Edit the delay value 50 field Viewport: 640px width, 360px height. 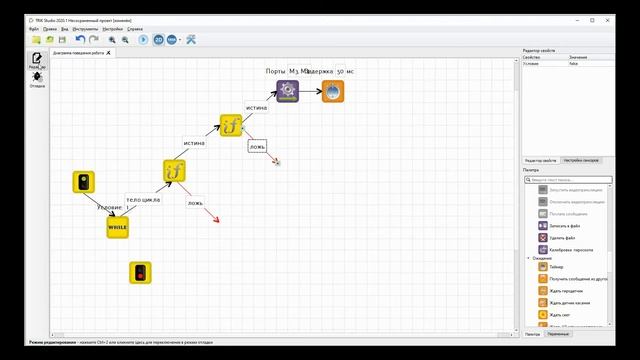[340, 71]
